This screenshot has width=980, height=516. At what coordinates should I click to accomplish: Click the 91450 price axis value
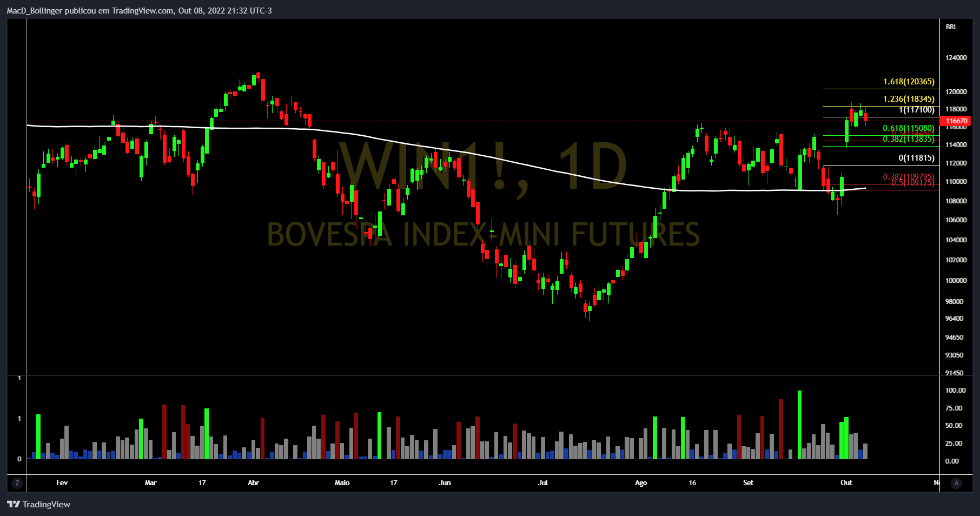(x=955, y=373)
